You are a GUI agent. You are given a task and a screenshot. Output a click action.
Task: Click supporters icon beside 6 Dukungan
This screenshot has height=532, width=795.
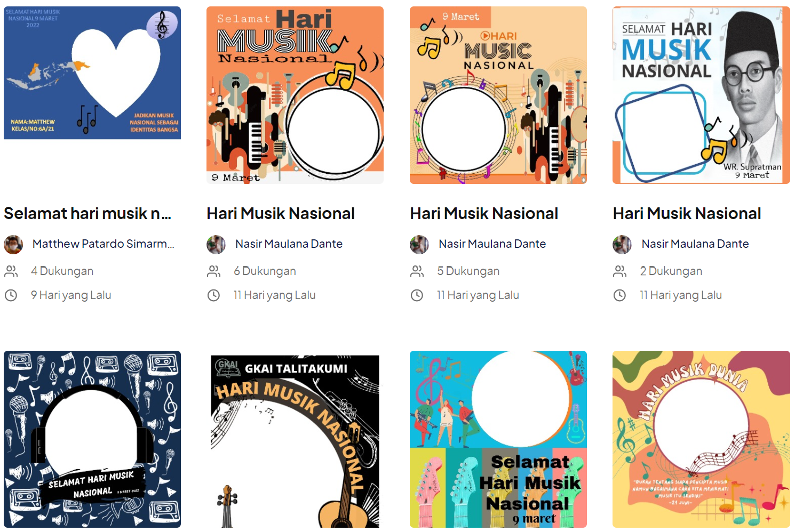[214, 271]
